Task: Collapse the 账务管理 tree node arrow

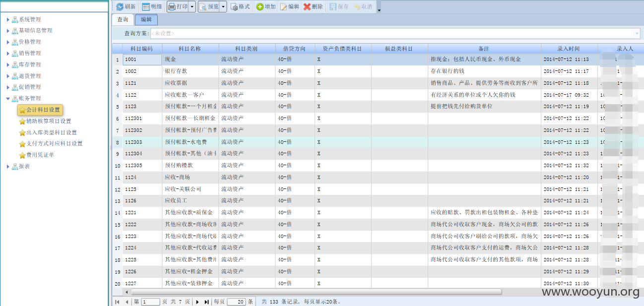Action: tap(8, 99)
